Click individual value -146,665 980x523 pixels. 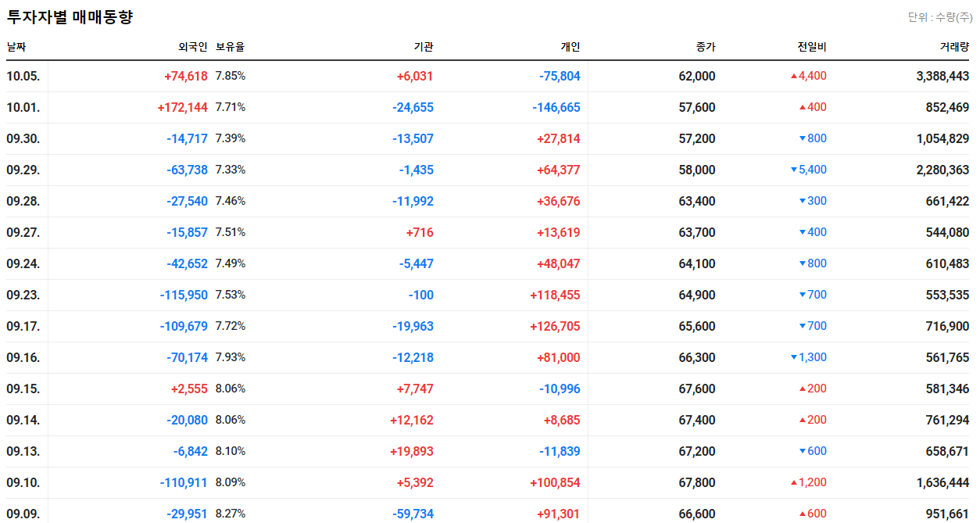[x=556, y=107]
